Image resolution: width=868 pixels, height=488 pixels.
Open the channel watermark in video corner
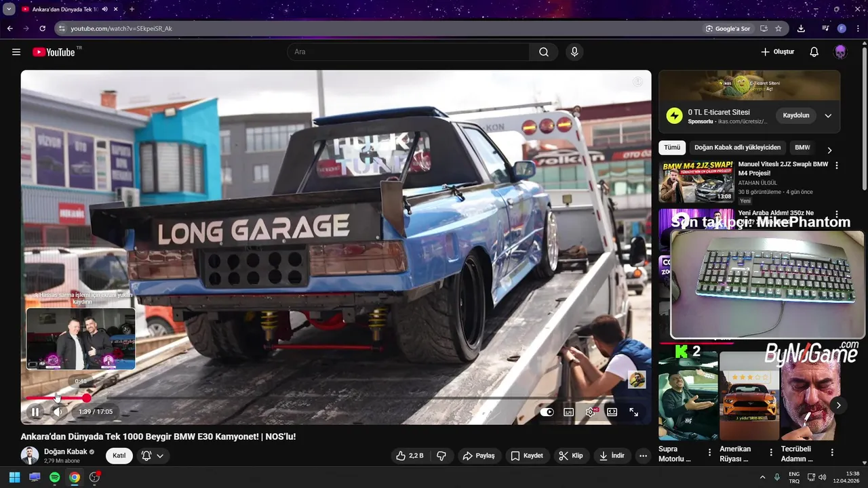click(637, 380)
